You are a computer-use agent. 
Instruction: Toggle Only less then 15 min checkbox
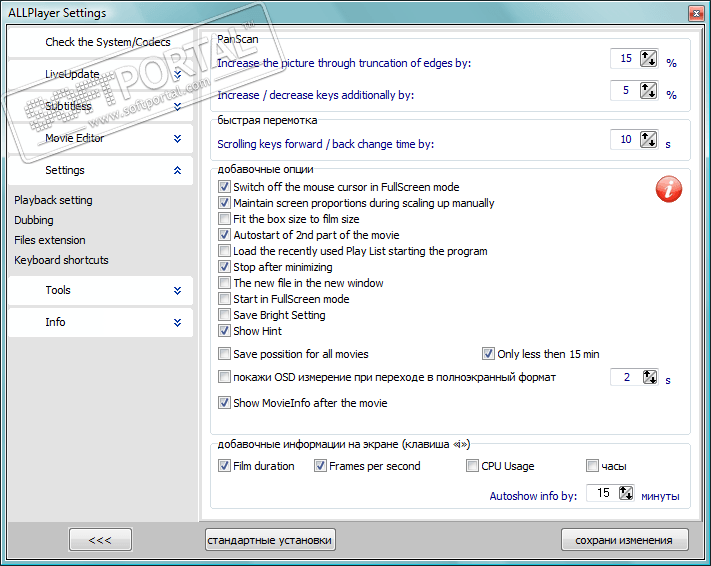point(488,353)
